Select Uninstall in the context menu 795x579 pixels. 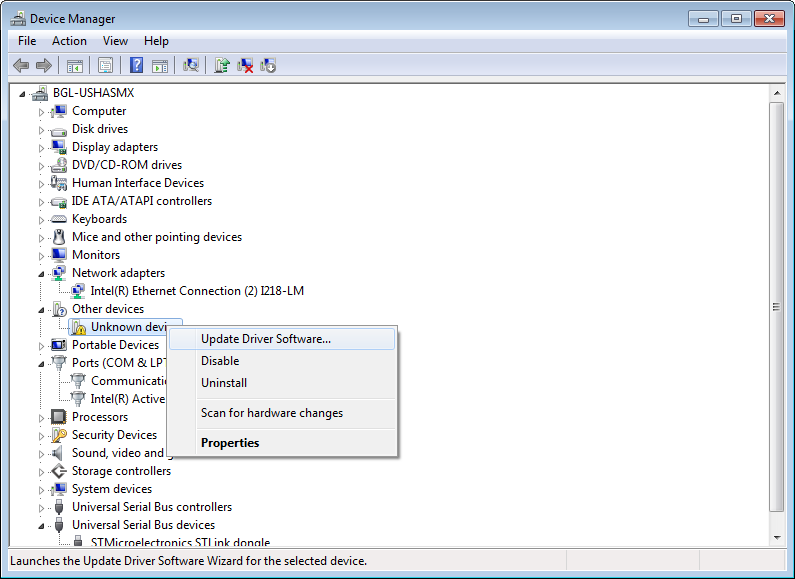pos(224,383)
